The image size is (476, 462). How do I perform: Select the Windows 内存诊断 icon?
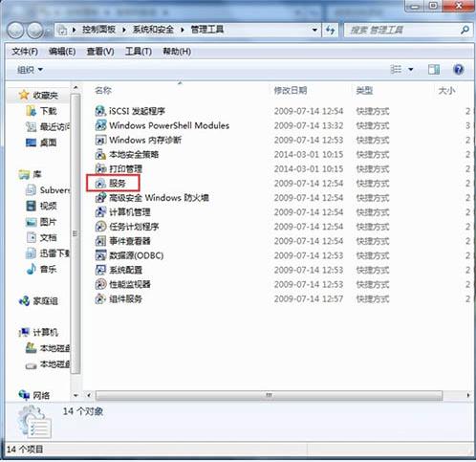100,140
